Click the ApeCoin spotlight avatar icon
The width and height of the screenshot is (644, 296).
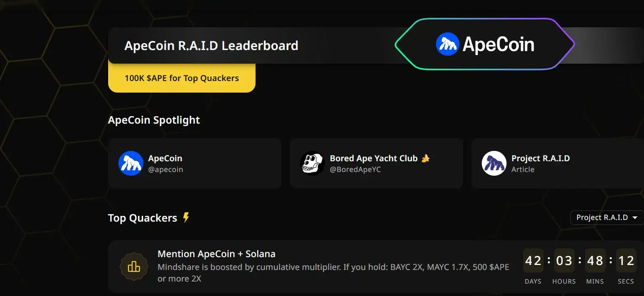coord(130,163)
